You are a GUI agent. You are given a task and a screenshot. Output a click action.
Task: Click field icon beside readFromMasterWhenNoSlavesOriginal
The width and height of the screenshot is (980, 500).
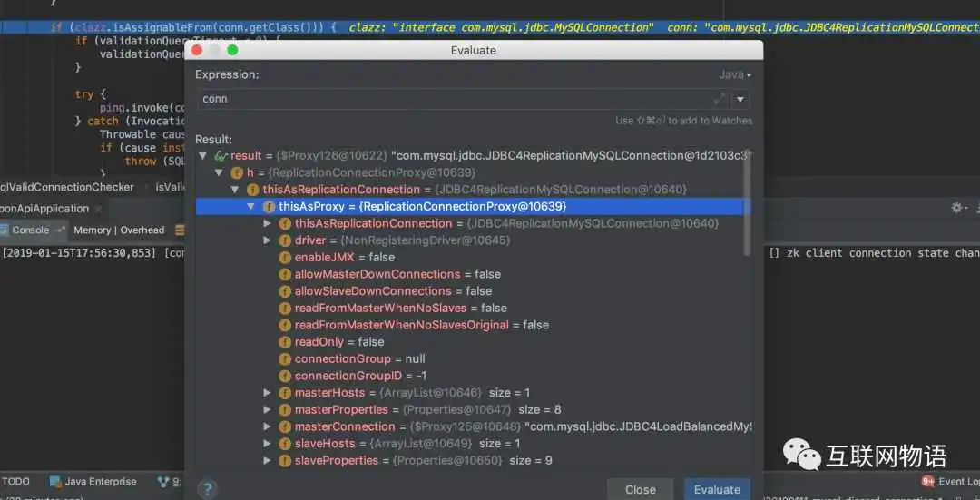(285, 324)
